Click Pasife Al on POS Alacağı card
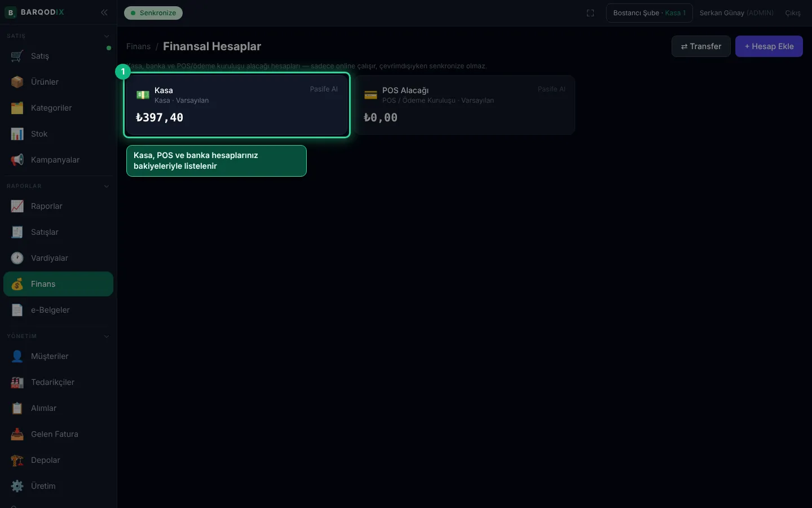 551,89
